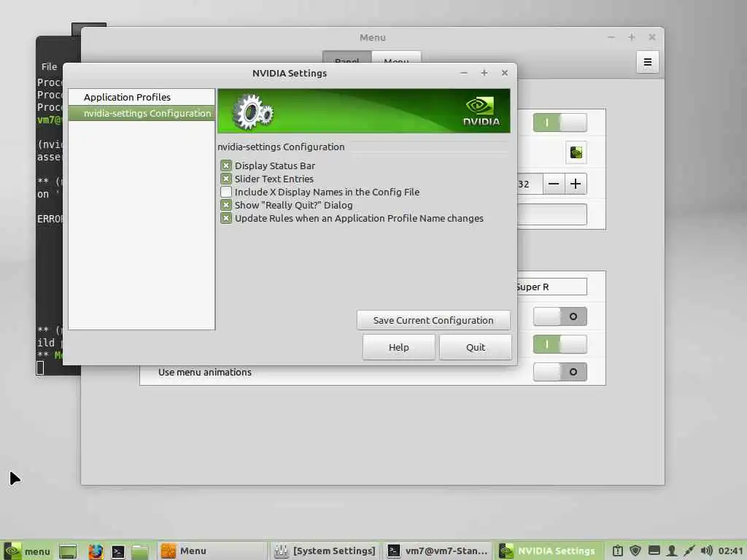The image size is (747, 560).
Task: Select nvidia-settings Configuration in sidebar
Action: tap(142, 113)
